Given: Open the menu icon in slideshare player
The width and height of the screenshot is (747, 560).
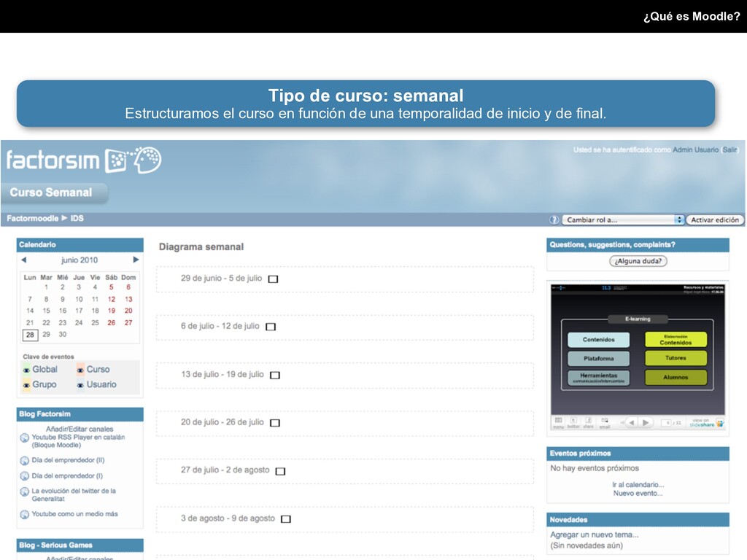Looking at the screenshot, I should pyautogui.click(x=558, y=423).
